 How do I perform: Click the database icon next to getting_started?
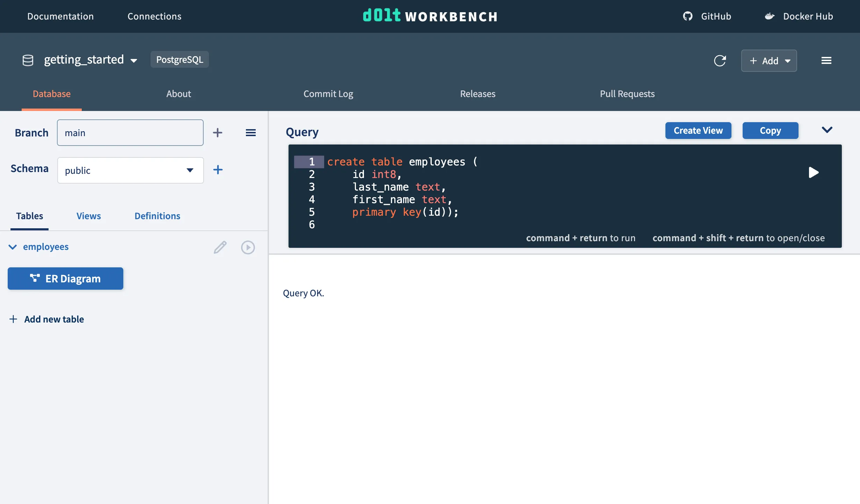click(28, 60)
